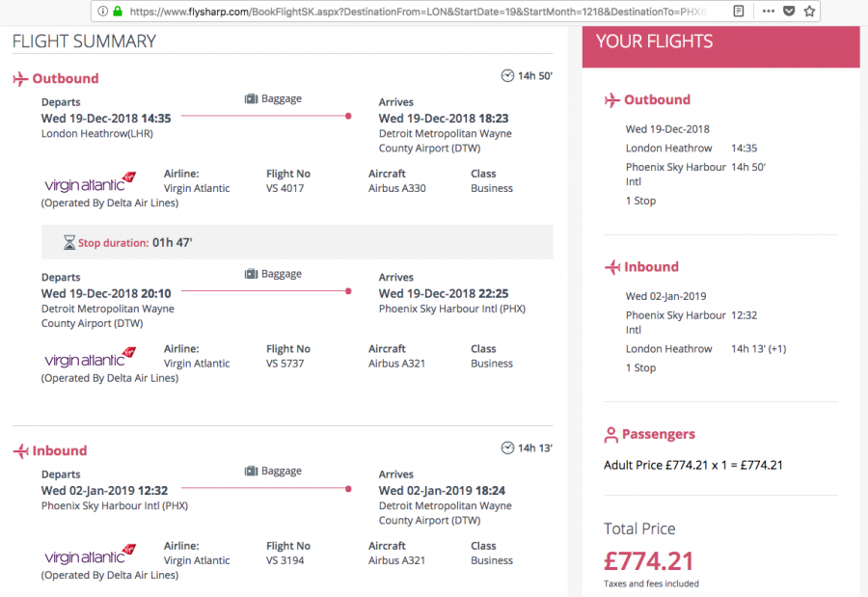Toggle reader view in address bar
The height and width of the screenshot is (597, 868).
(738, 12)
